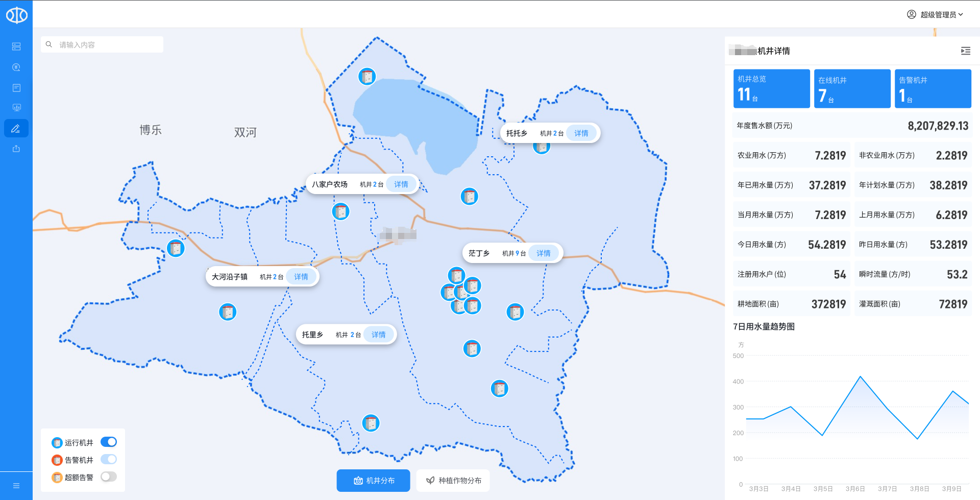Enable the 超额告警 switch
Viewport: 980px width, 500px height.
[x=109, y=477]
